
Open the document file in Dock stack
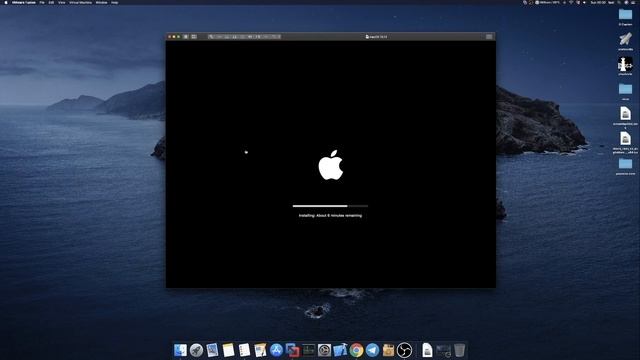pos(427,350)
